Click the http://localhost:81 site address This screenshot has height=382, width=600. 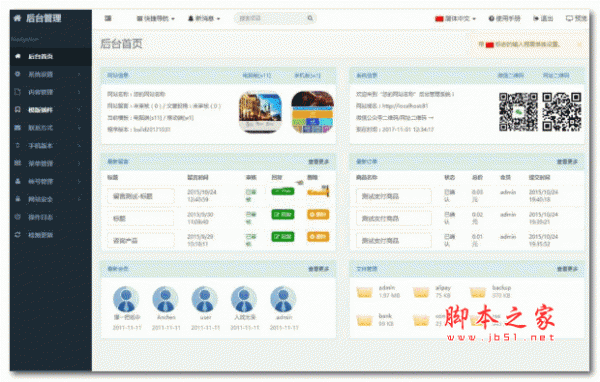405,106
